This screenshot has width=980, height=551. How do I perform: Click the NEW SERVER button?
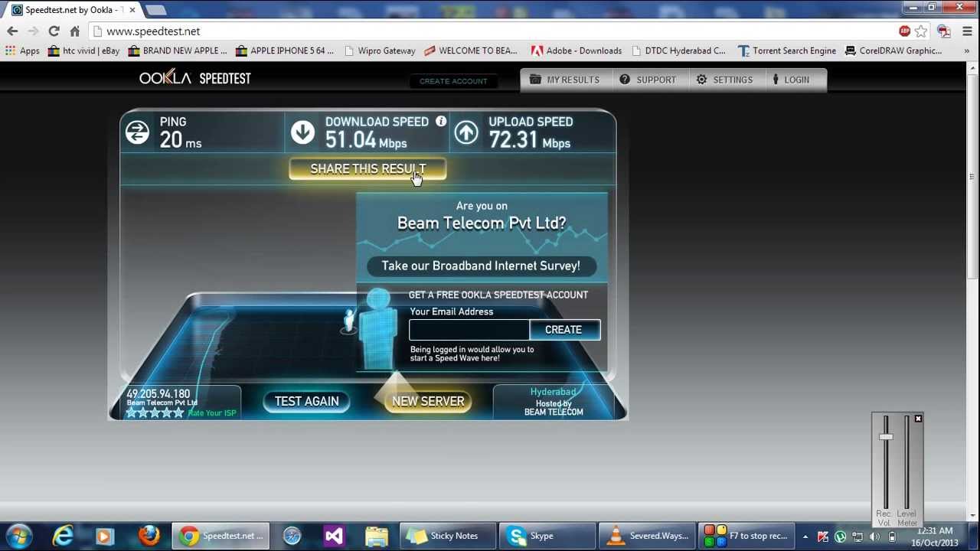click(x=428, y=401)
